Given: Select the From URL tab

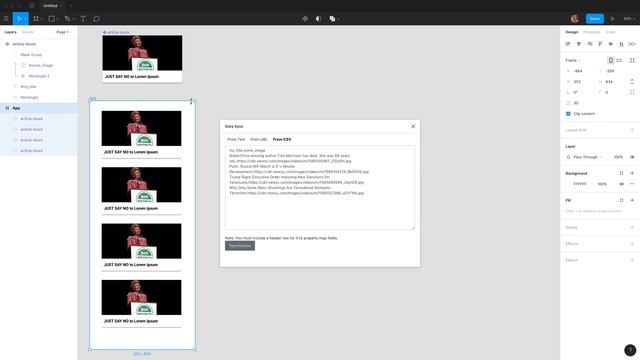Looking at the screenshot, I should tap(259, 140).
